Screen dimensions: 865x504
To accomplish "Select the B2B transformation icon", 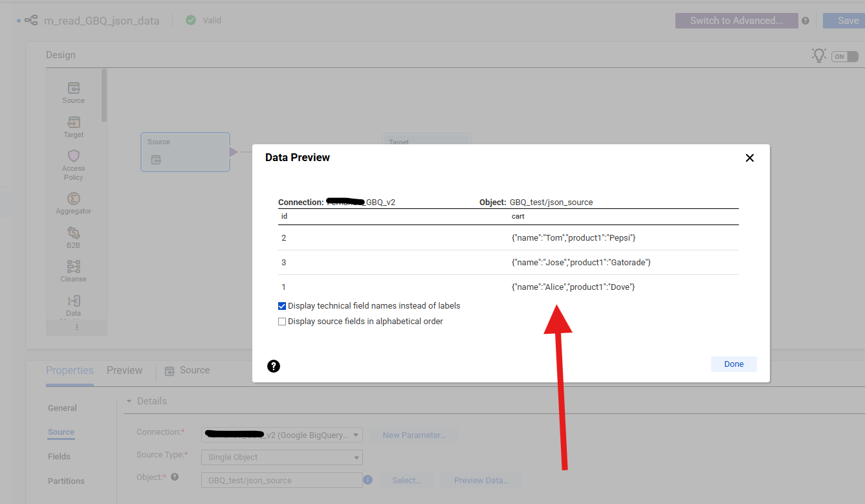I will [x=74, y=233].
